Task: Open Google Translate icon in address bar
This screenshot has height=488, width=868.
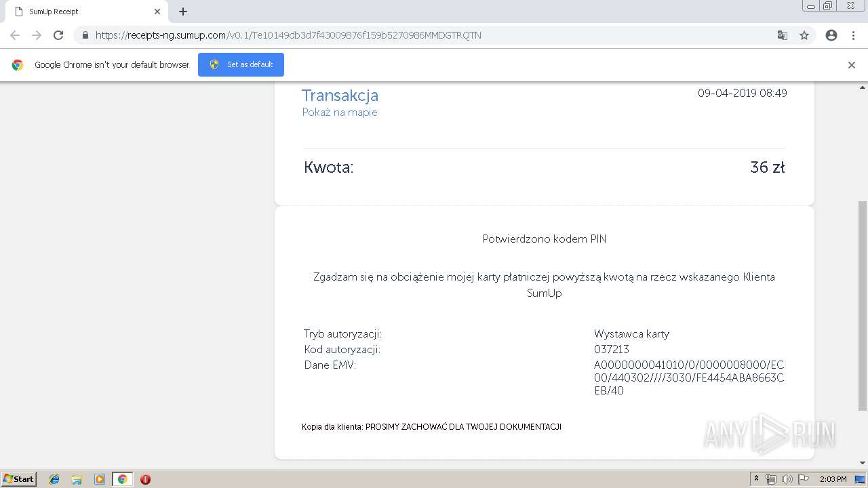Action: pos(782,35)
